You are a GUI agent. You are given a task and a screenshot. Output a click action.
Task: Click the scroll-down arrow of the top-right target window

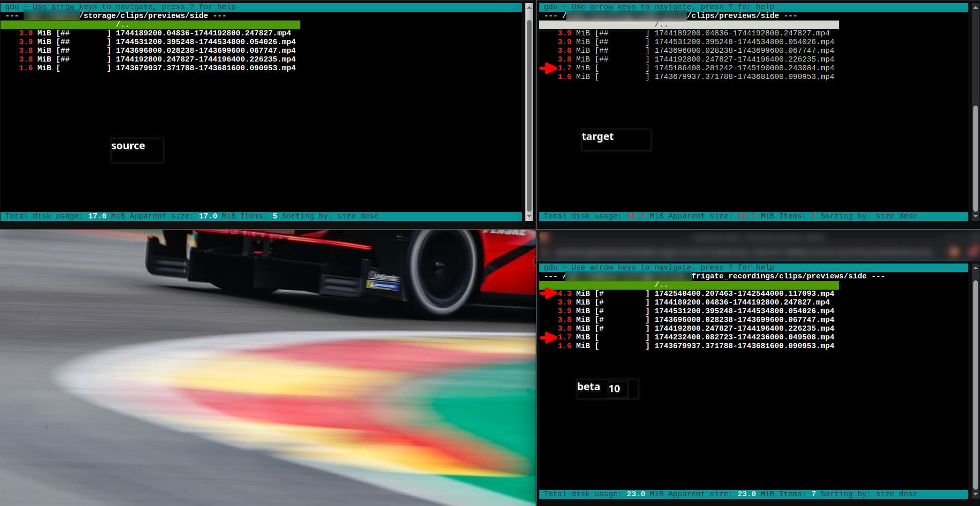[x=975, y=217]
